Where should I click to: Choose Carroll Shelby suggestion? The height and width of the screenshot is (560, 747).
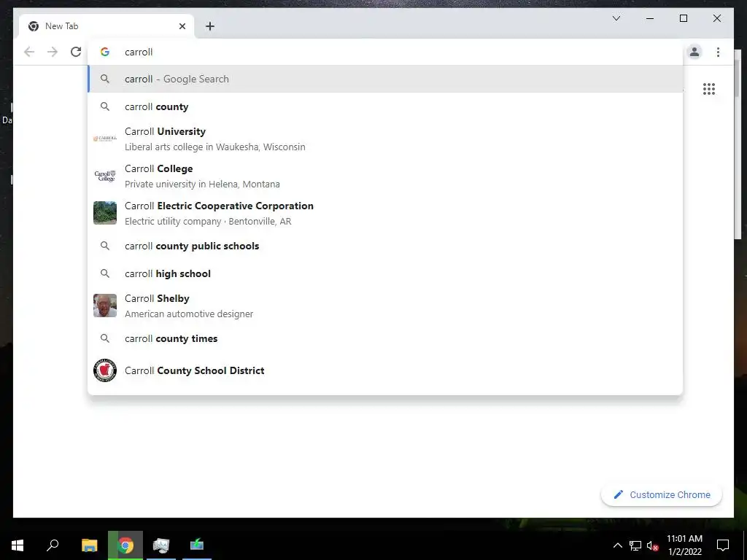385,306
